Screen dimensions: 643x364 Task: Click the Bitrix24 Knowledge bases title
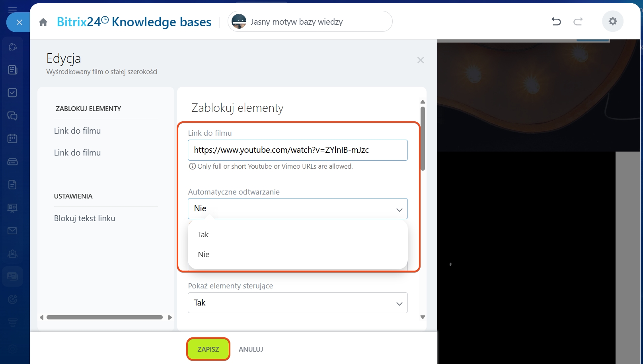134,22
